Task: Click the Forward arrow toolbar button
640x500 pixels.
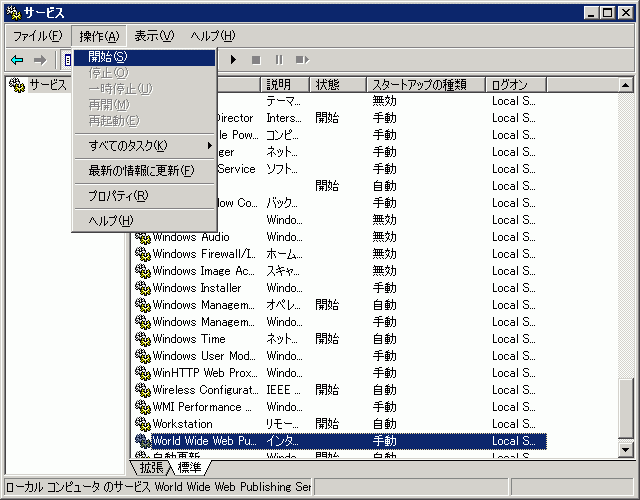Action: coord(40,60)
